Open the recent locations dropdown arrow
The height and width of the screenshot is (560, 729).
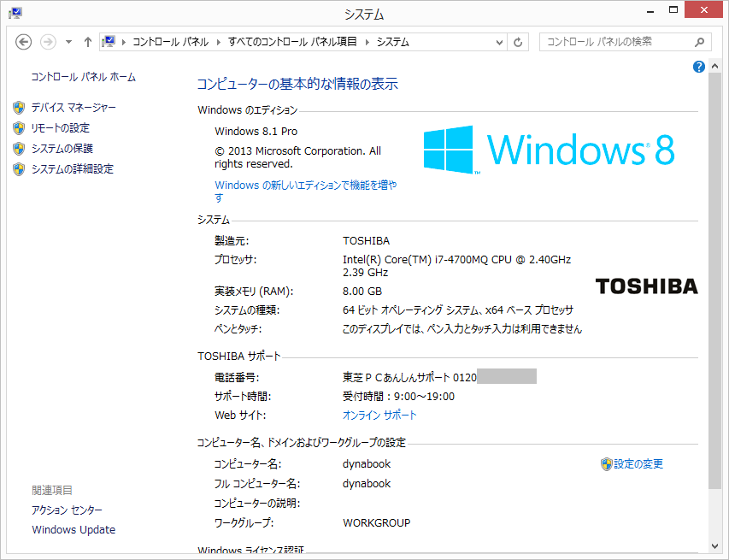click(x=68, y=42)
